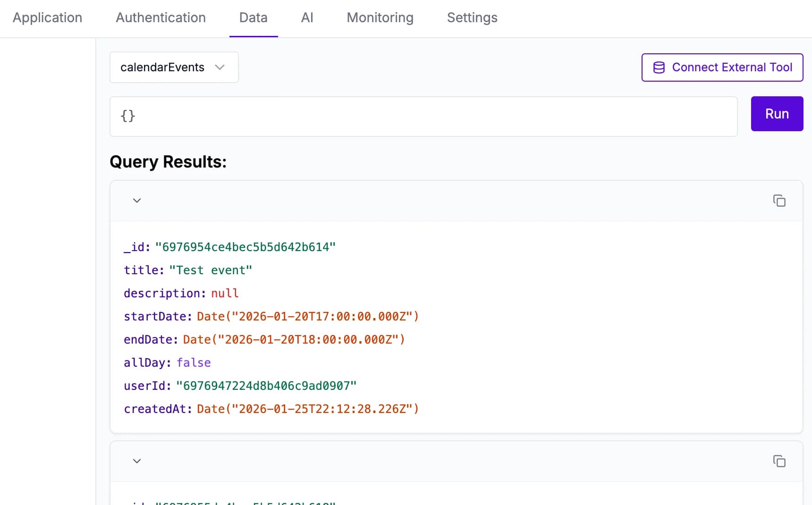Switch to the Application tab
Viewport: 812px width, 505px height.
point(47,18)
